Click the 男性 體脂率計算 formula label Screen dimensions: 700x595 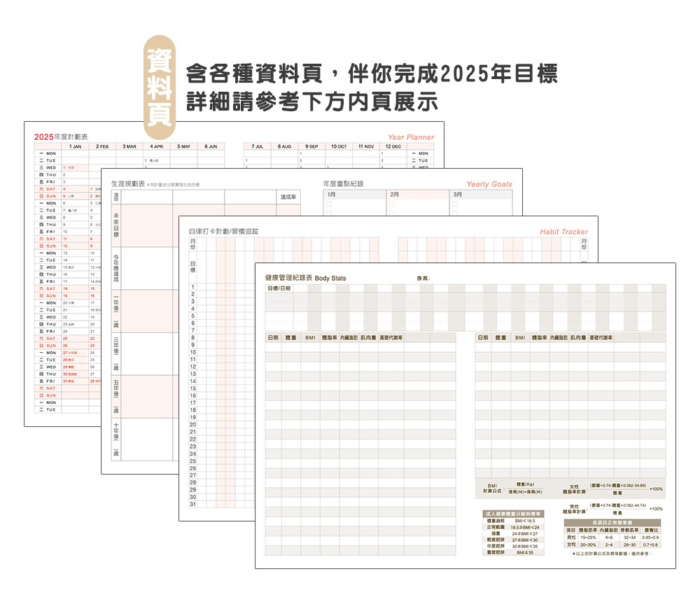[574, 510]
